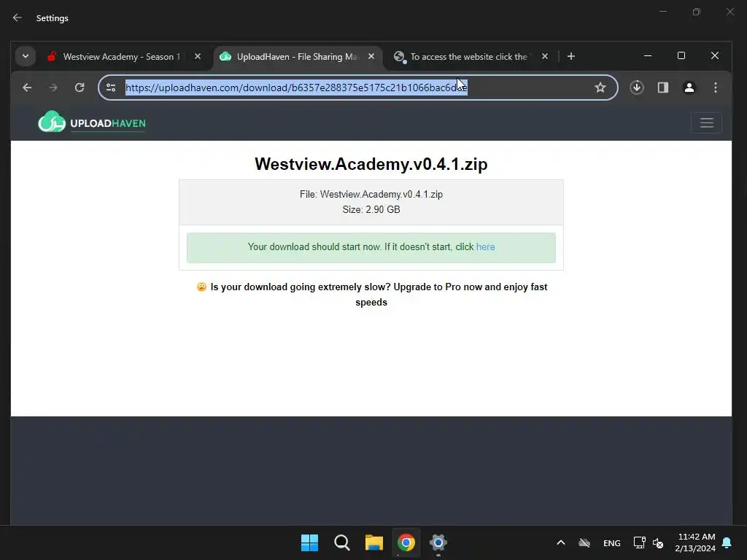747x560 pixels.
Task: Click the ENG language indicator
Action: point(612,542)
